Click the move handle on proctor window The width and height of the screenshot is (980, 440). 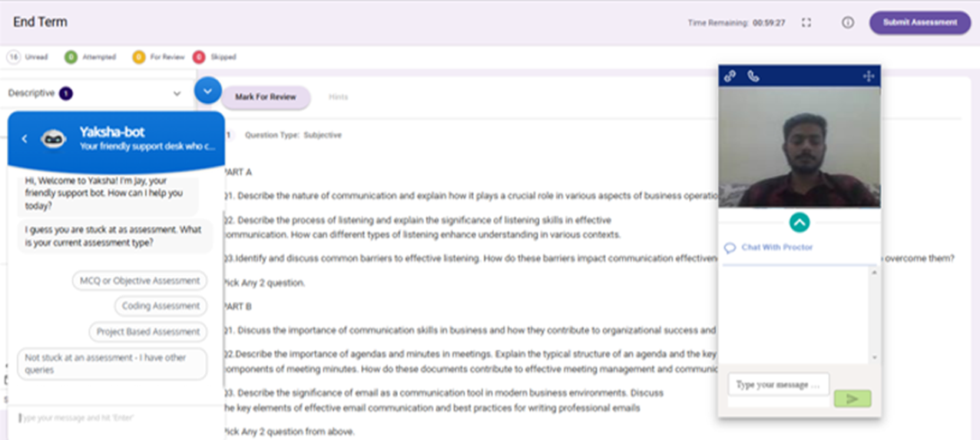(869, 76)
